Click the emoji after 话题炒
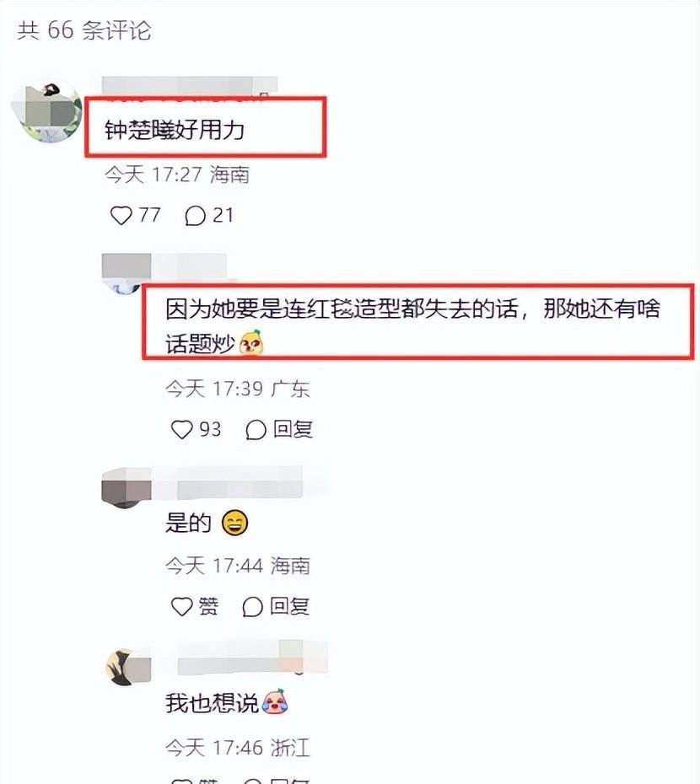The image size is (700, 784). 251,342
